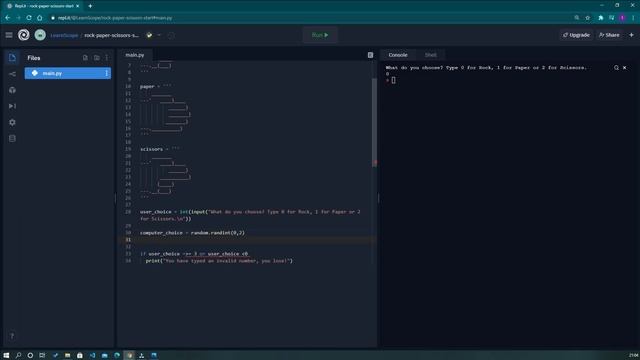This screenshot has height=360, width=640.
Task: Click the 'scissors' variable on line 19
Action: click(151, 149)
